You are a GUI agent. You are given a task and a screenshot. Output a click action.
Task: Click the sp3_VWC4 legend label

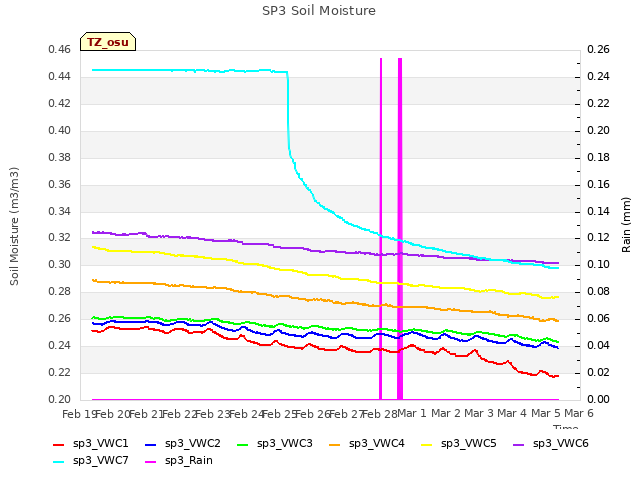coord(376,443)
